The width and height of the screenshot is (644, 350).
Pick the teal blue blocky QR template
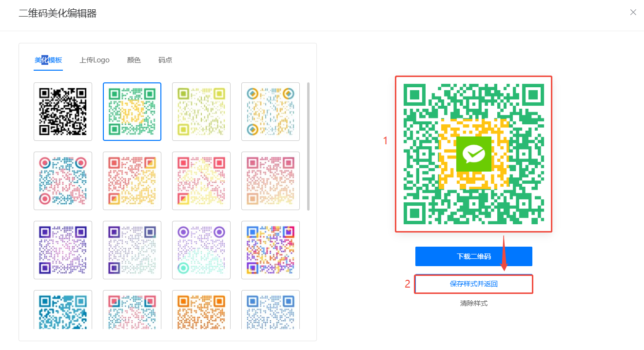tap(63, 311)
